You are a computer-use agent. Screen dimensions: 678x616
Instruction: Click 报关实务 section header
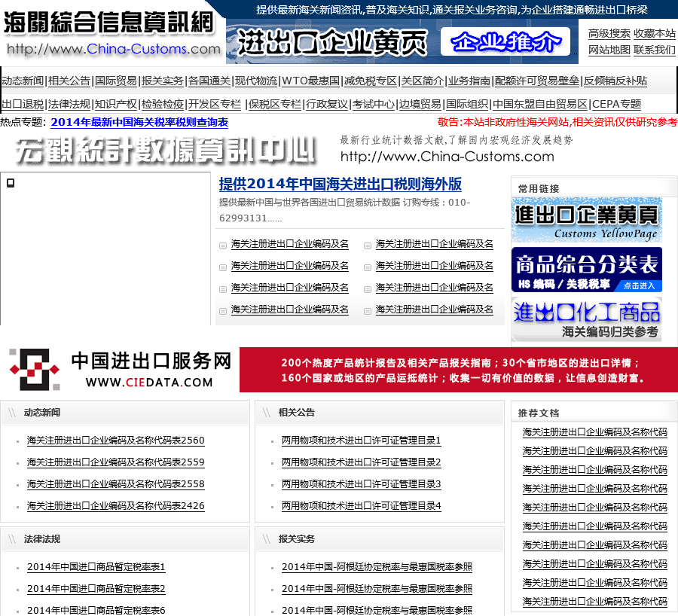(297, 539)
